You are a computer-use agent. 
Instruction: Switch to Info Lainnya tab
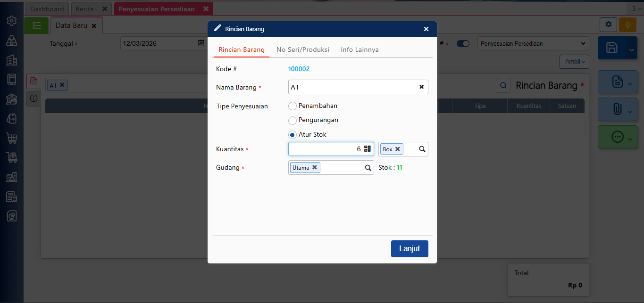point(360,49)
